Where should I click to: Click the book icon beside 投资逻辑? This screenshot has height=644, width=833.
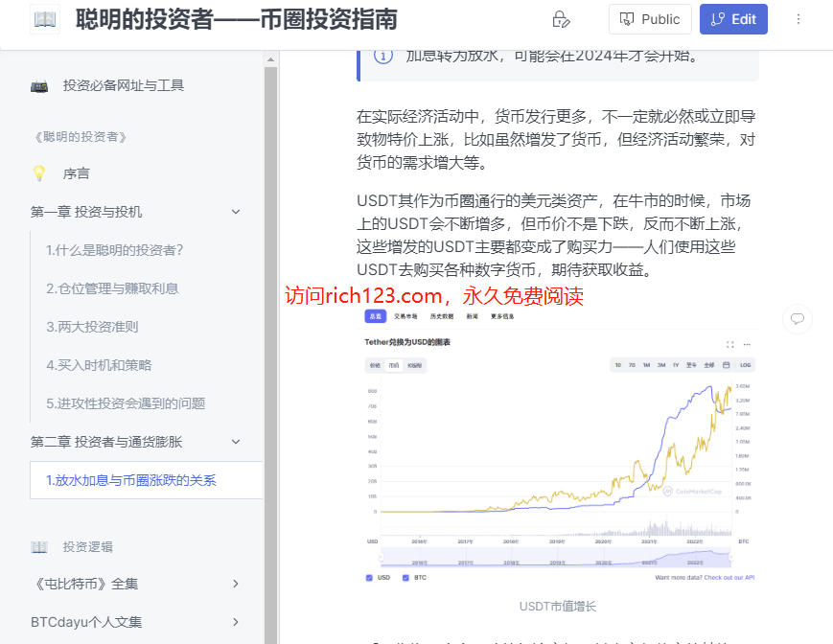tap(39, 547)
